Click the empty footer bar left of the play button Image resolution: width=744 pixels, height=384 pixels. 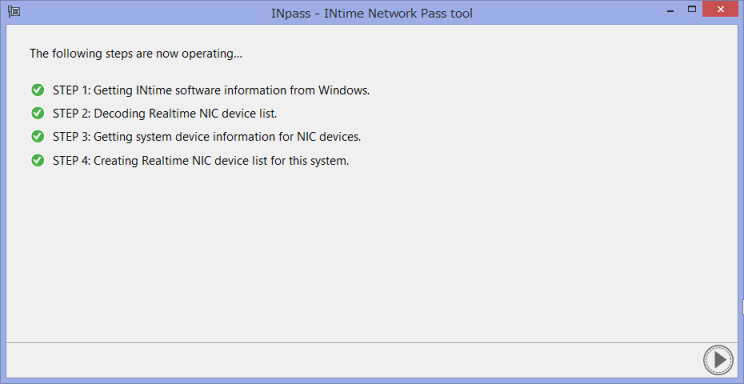point(353,360)
